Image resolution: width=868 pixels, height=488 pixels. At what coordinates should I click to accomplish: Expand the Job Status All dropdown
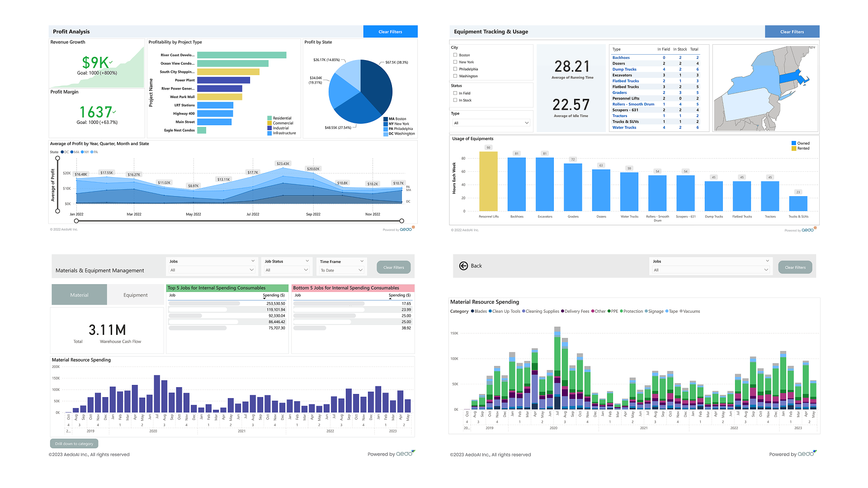point(287,270)
